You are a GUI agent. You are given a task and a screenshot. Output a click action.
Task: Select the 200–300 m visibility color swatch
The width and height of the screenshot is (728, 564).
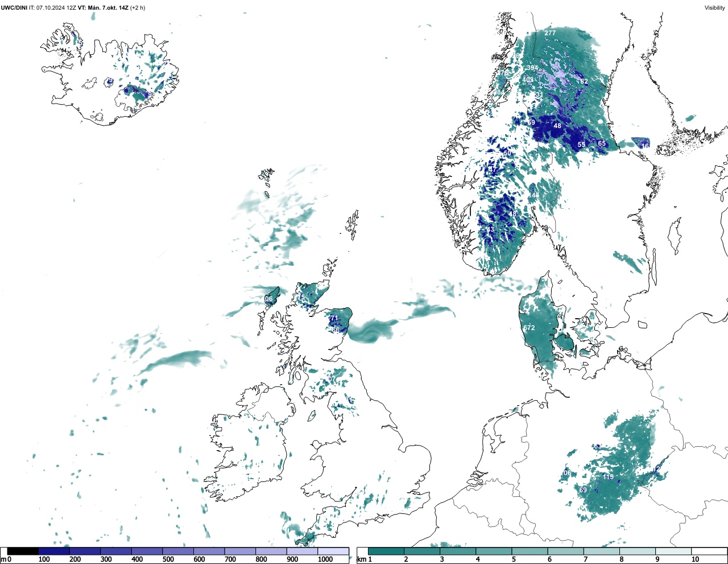(x=85, y=551)
